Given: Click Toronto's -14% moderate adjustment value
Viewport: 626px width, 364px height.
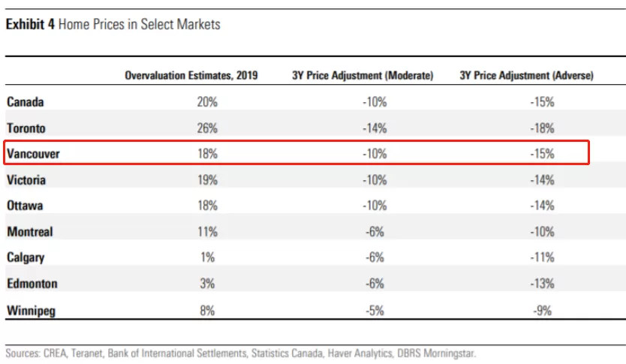Looking at the screenshot, I should point(375,128).
